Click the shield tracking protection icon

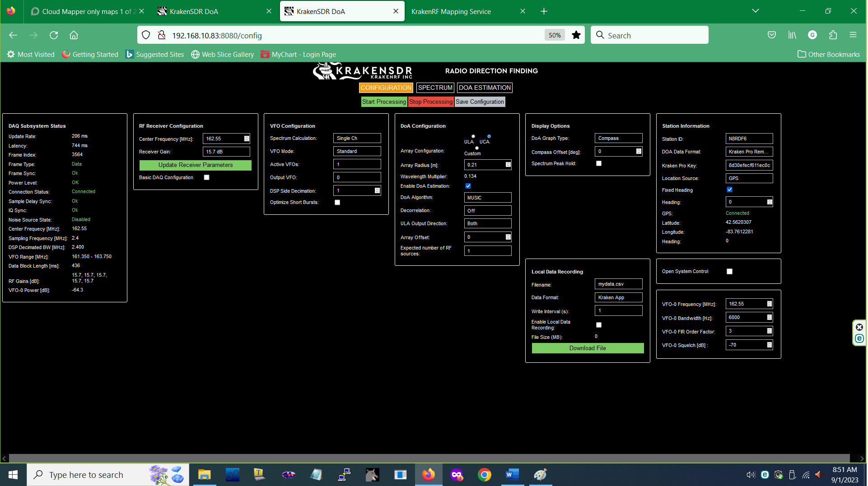click(146, 35)
